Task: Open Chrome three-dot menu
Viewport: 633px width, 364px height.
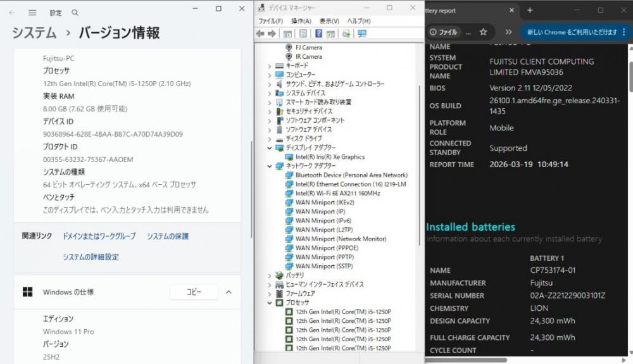Action: pos(624,32)
